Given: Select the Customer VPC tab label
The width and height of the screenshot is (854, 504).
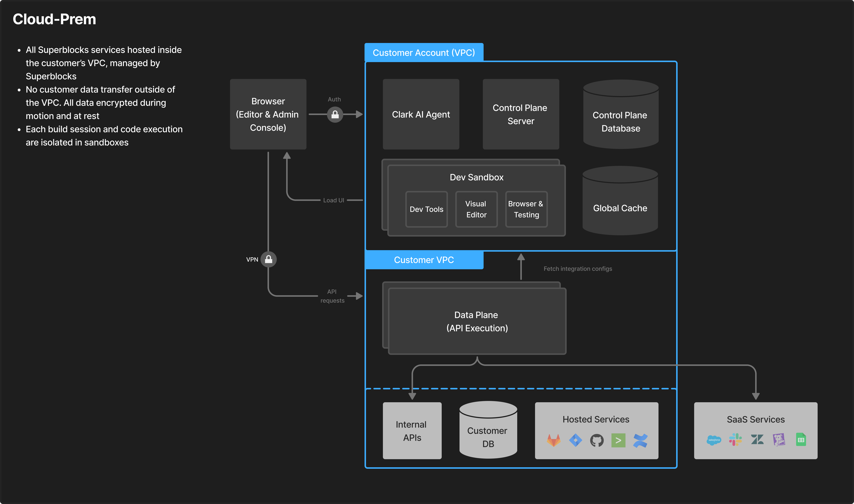Looking at the screenshot, I should pyautogui.click(x=424, y=260).
